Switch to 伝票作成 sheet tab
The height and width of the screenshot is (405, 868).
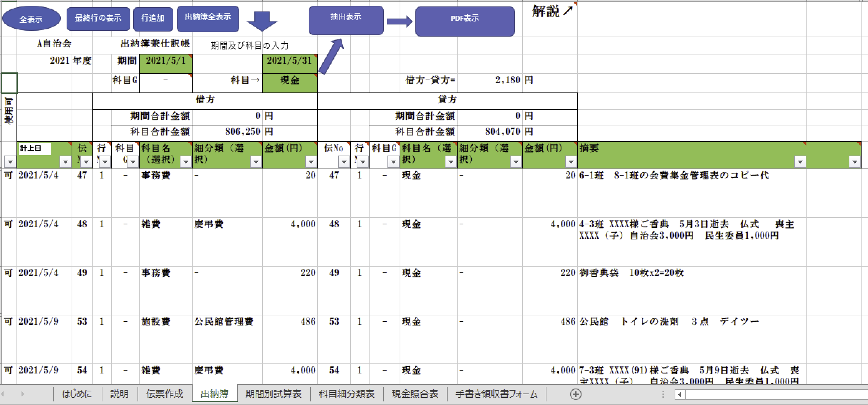point(164,394)
